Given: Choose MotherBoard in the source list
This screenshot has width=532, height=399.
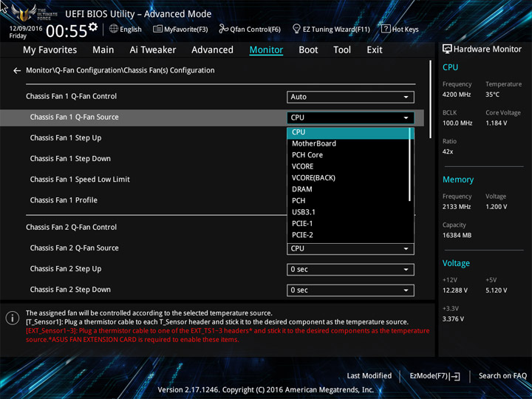Looking at the screenshot, I should [x=348, y=143].
